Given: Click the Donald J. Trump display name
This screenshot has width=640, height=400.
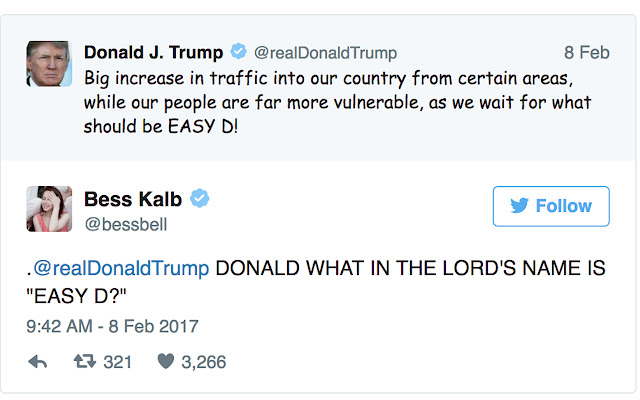Looking at the screenshot, I should pos(154,52).
